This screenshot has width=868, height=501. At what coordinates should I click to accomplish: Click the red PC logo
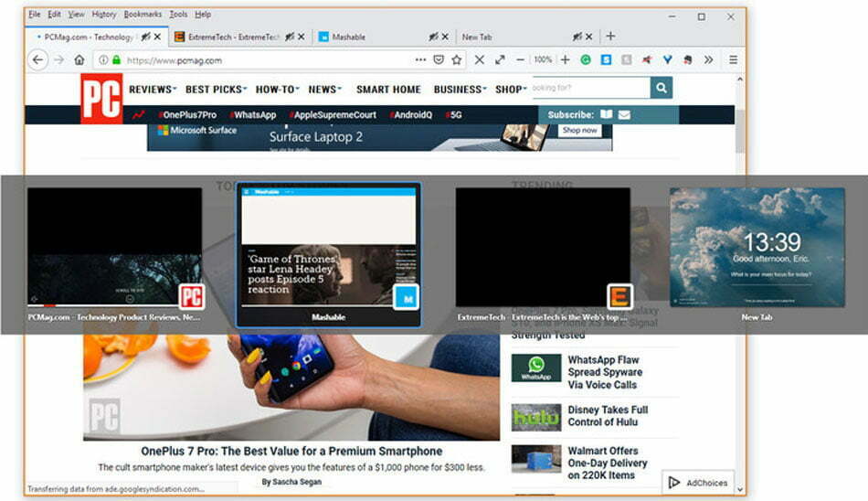pyautogui.click(x=101, y=99)
